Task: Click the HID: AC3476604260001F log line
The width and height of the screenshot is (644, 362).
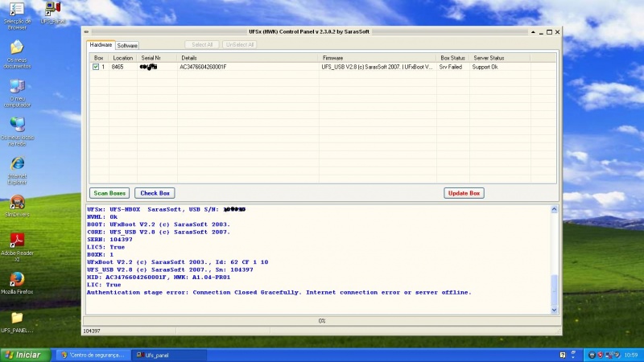Action: (159, 277)
